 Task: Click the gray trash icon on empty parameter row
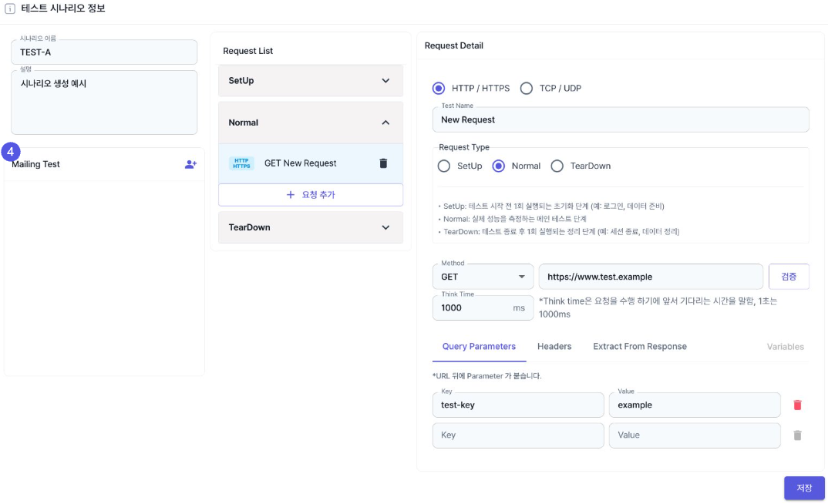[x=797, y=435]
